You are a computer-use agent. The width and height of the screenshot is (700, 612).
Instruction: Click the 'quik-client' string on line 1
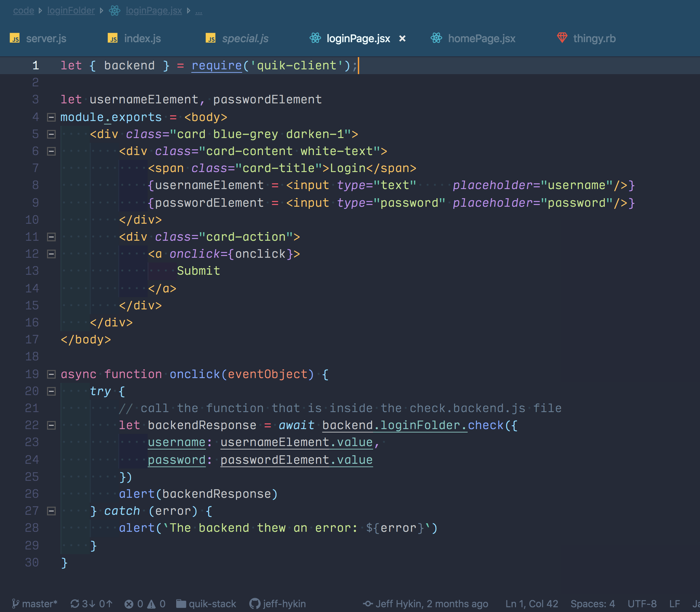point(297,66)
